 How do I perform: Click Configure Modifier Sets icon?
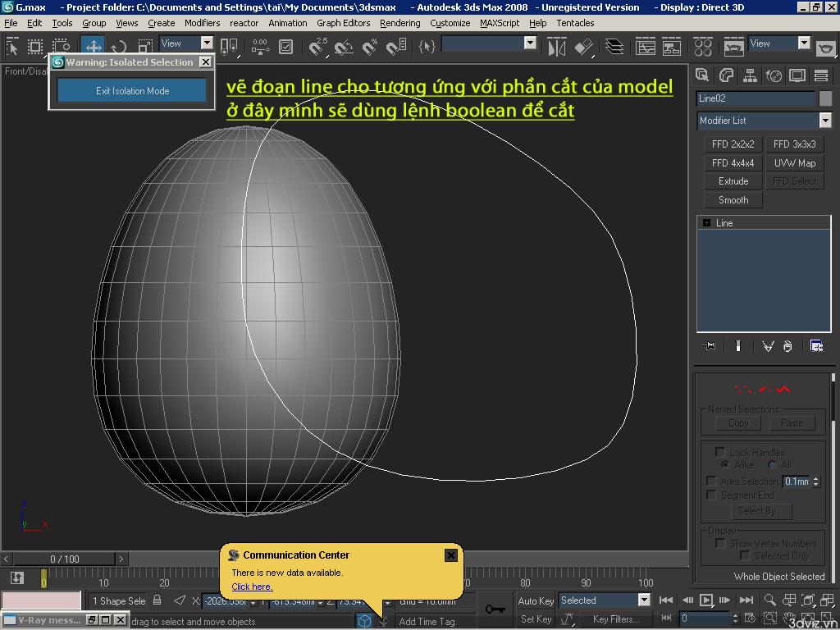pyautogui.click(x=816, y=346)
